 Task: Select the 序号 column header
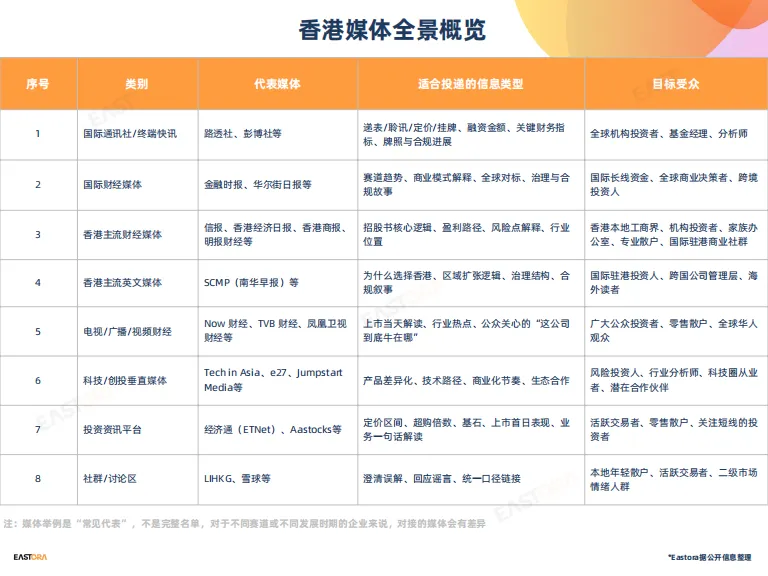pyautogui.click(x=38, y=84)
